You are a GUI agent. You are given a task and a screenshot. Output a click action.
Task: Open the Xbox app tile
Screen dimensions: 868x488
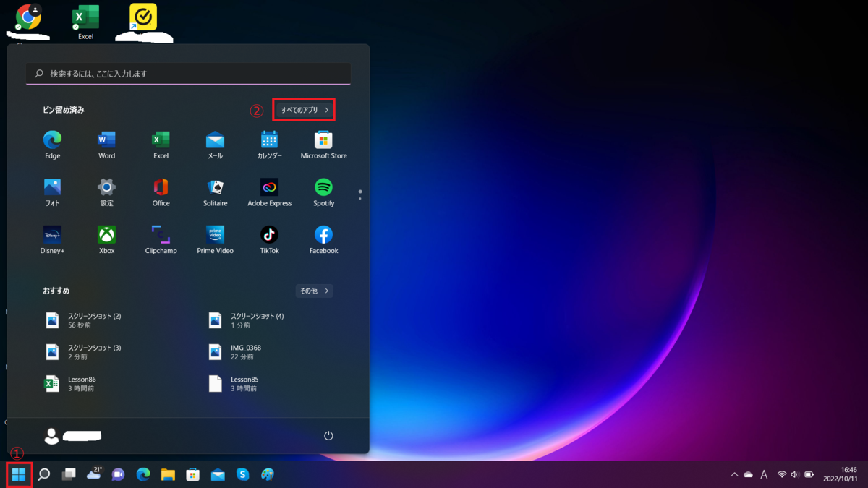point(106,240)
